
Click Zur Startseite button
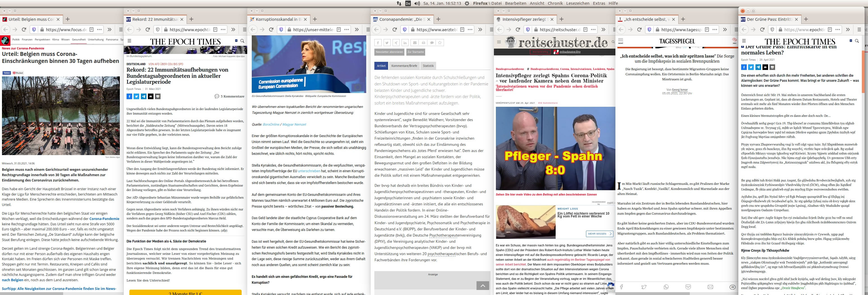click(x=415, y=52)
